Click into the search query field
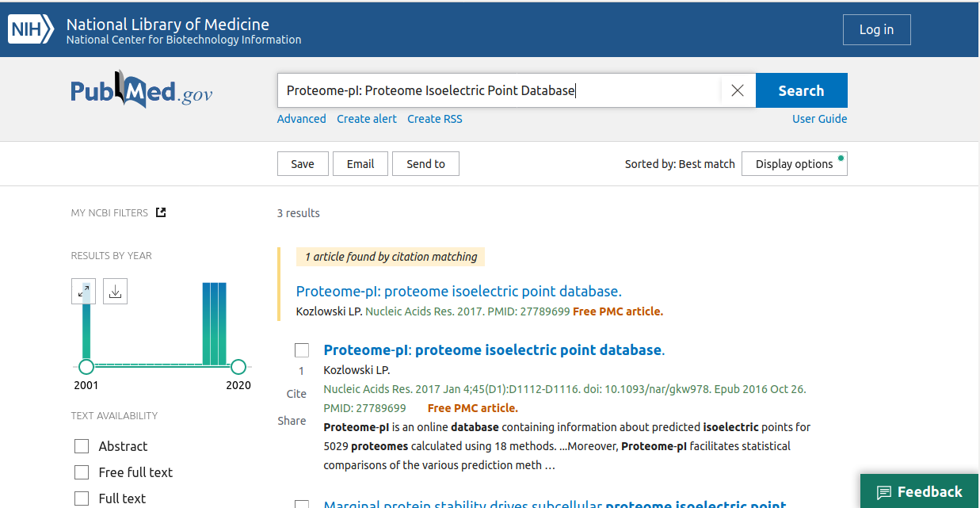Image resolution: width=980 pixels, height=508 pixels. pos(499,90)
